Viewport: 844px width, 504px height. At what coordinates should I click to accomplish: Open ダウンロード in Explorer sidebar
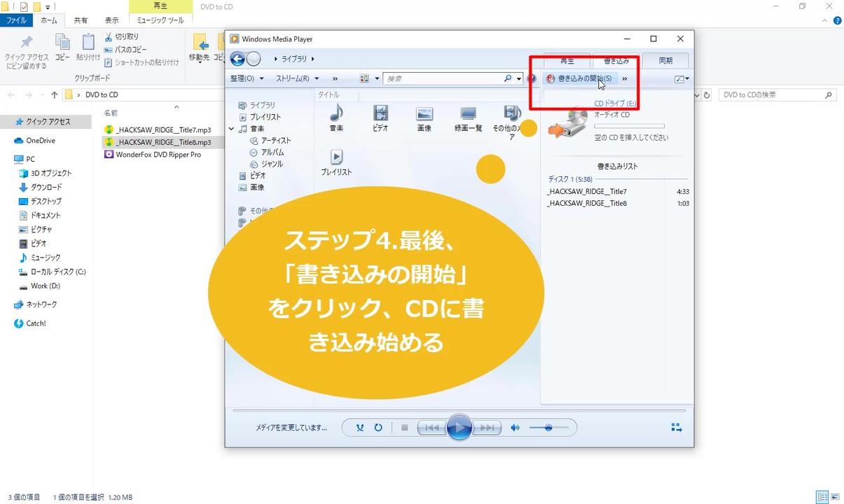(x=41, y=188)
